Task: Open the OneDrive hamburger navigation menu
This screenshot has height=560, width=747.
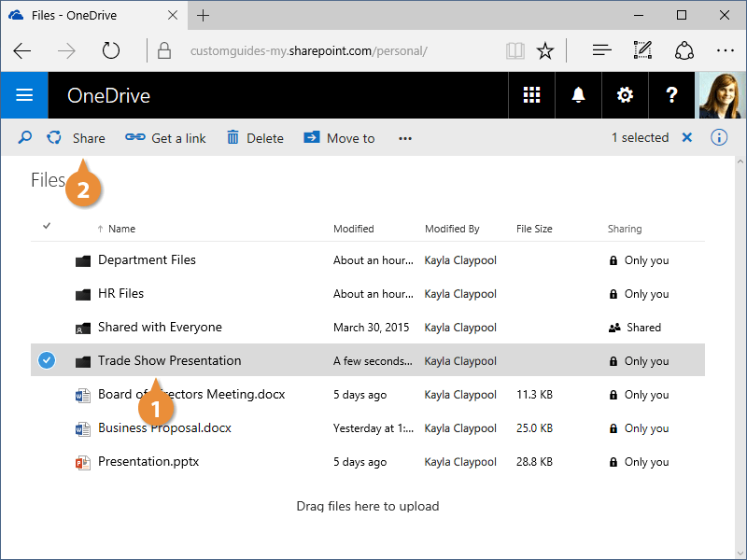Action: (x=24, y=95)
